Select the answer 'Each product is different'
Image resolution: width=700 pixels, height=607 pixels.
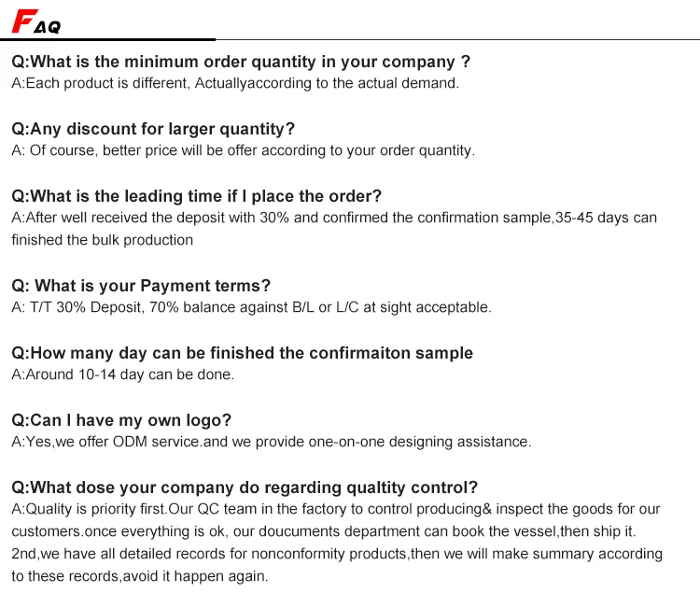[x=234, y=83]
